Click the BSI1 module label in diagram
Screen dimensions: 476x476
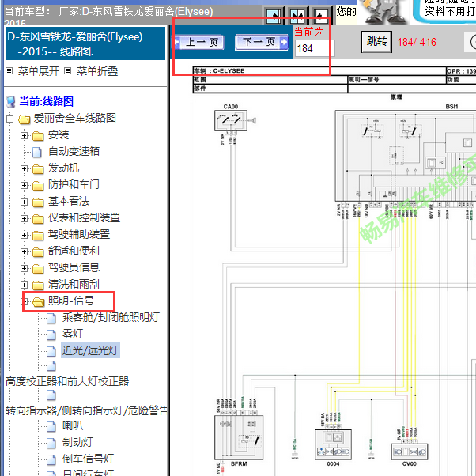coord(451,107)
